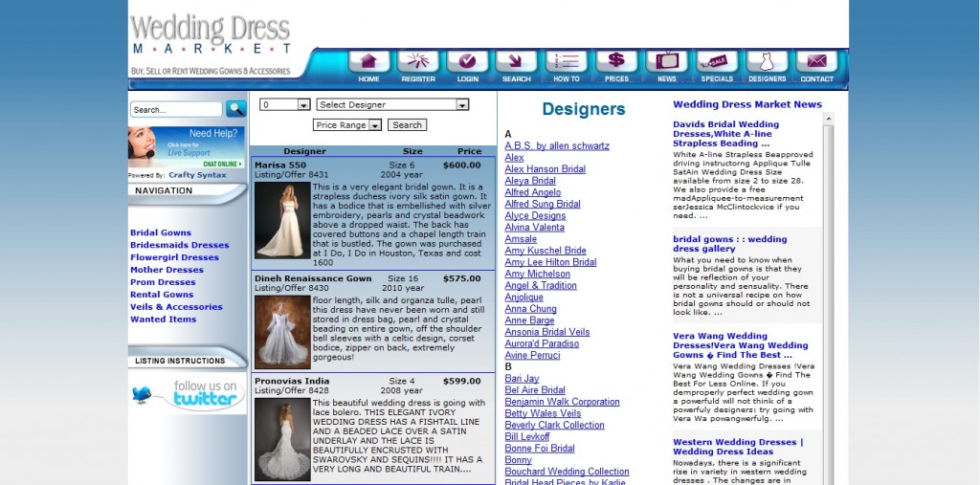Open designer Amy Michelson
980x485 pixels.
[x=538, y=274]
